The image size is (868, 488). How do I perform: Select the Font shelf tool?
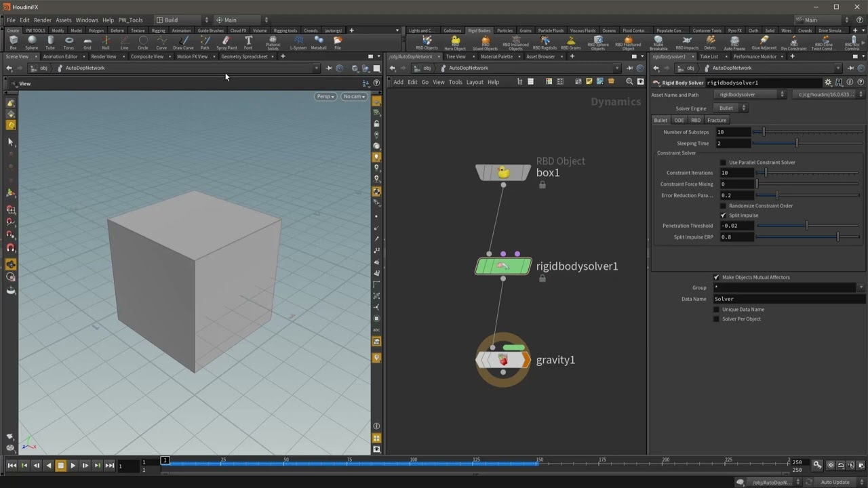point(248,43)
